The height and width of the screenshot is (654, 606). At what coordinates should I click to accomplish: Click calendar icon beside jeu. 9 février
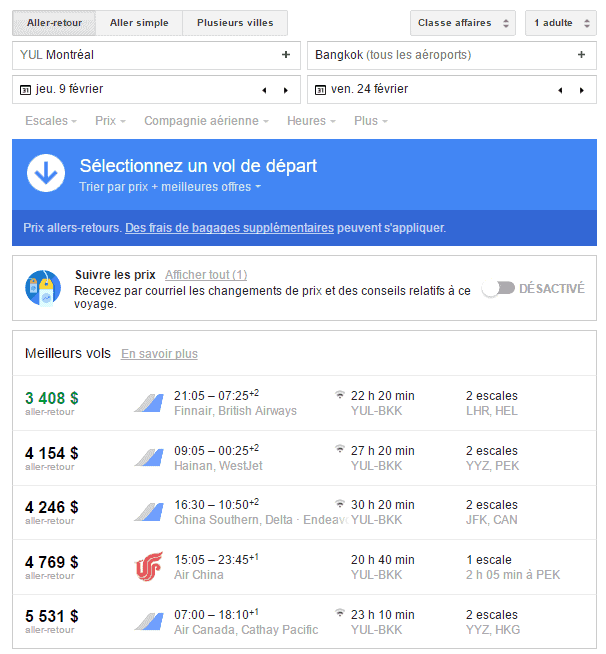point(25,90)
